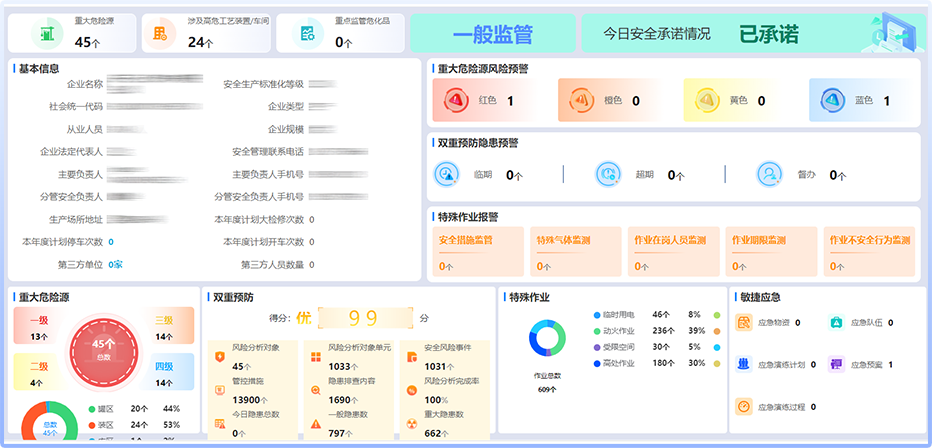Open the 特殊气体监测 alarm card
This screenshot has width=932, height=448.
(575, 251)
